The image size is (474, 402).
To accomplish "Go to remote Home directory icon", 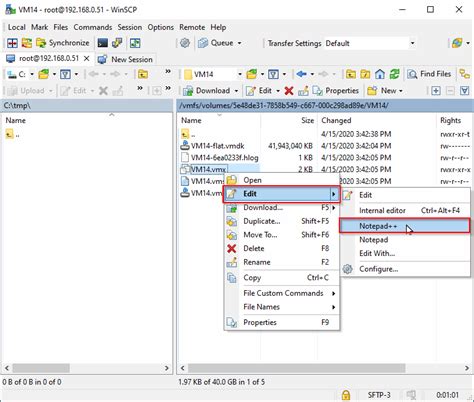I will pos(380,74).
